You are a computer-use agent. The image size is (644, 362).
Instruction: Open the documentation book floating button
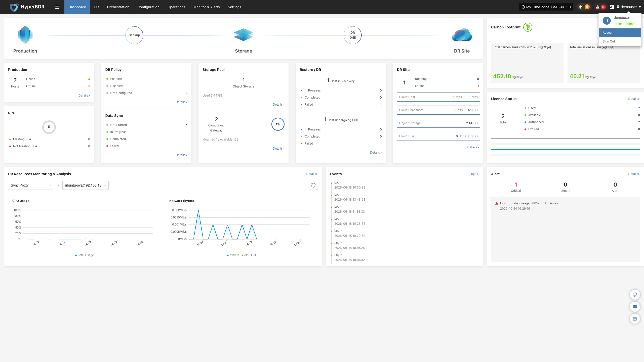pyautogui.click(x=635, y=306)
